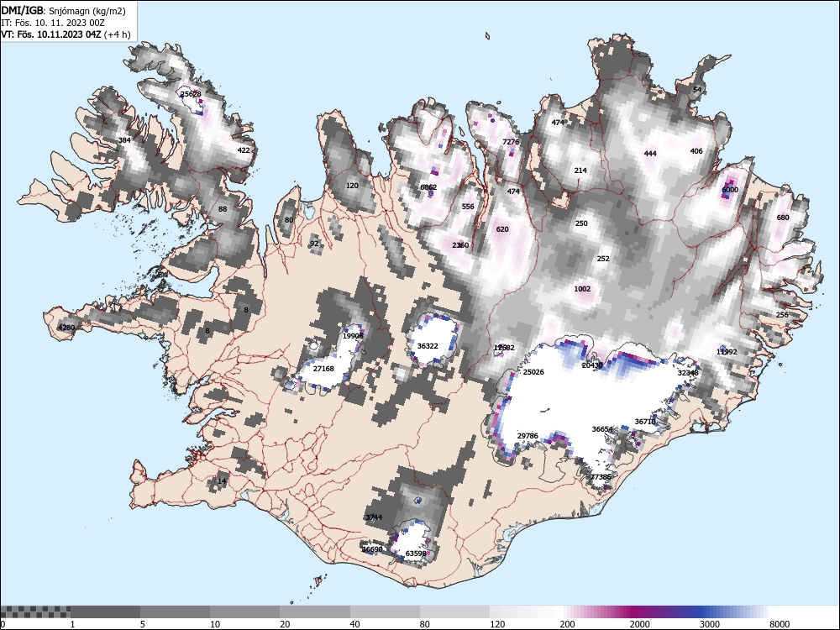This screenshot has height=630, width=840.
Task: Select the 'IT: Fös. 10. 11. 2023 00Z' line
Action: pyautogui.click(x=52, y=23)
